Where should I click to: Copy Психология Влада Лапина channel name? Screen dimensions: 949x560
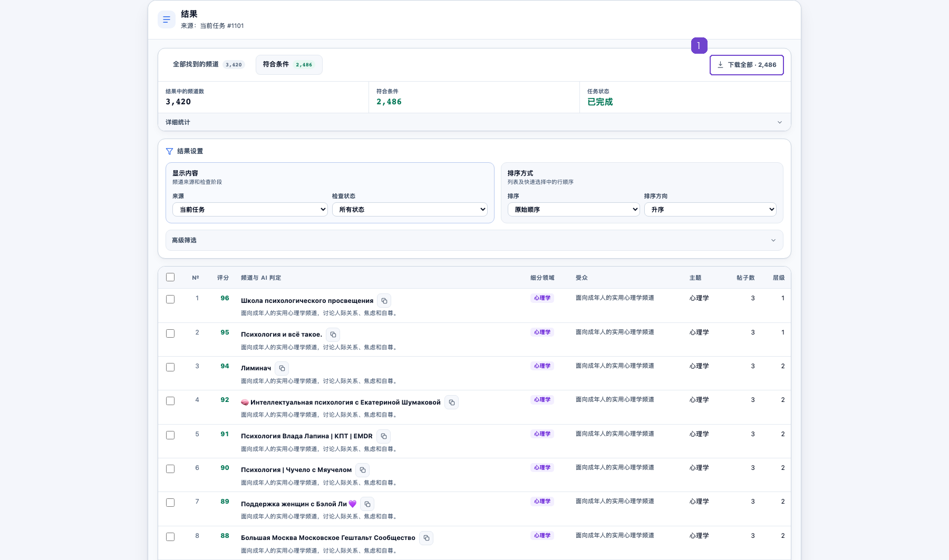click(384, 436)
